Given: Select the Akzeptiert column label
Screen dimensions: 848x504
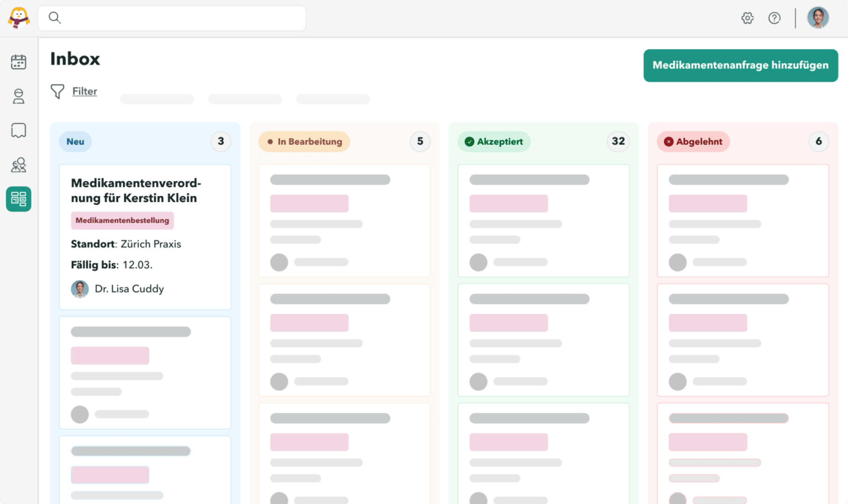Looking at the screenshot, I should pos(494,141).
